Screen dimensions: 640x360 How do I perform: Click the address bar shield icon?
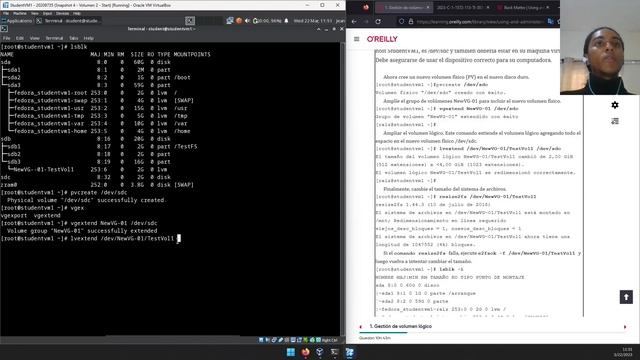pyautogui.click(x=402, y=21)
